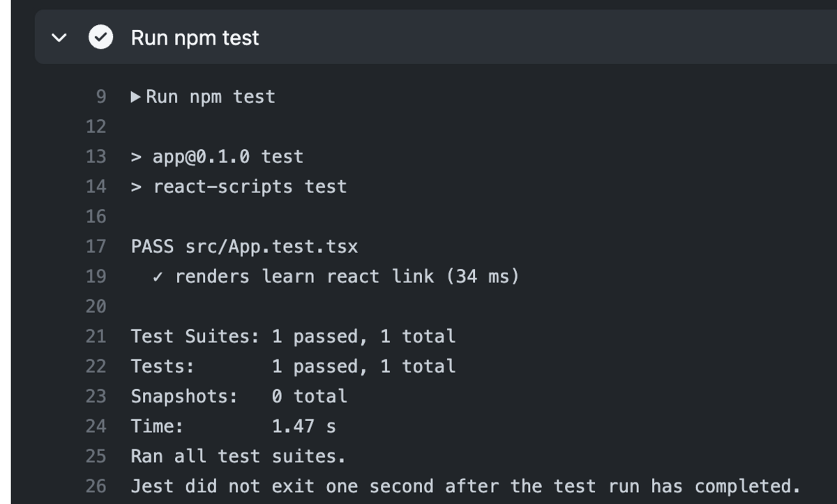
Task: Click the checkmark before renders learn react link
Action: pos(158,277)
